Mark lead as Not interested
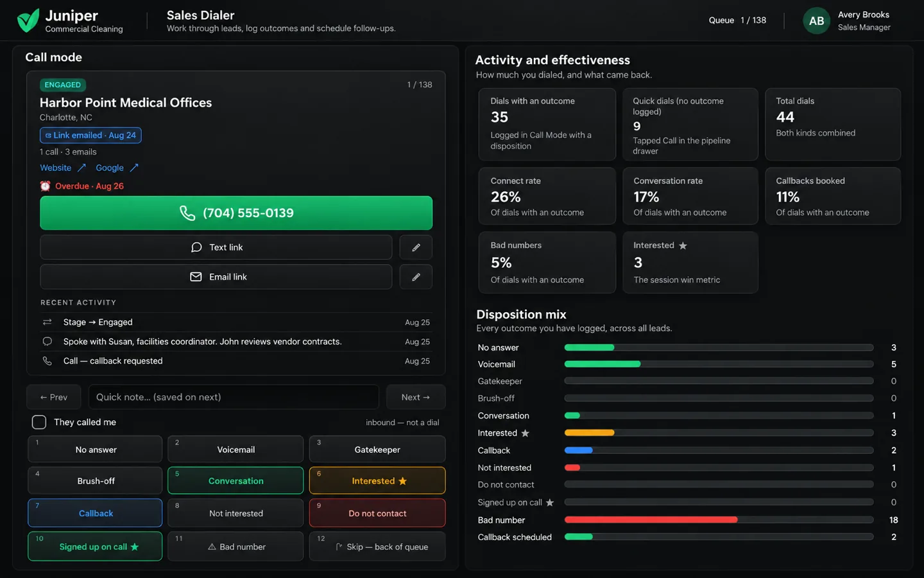The height and width of the screenshot is (578, 924). (x=235, y=513)
